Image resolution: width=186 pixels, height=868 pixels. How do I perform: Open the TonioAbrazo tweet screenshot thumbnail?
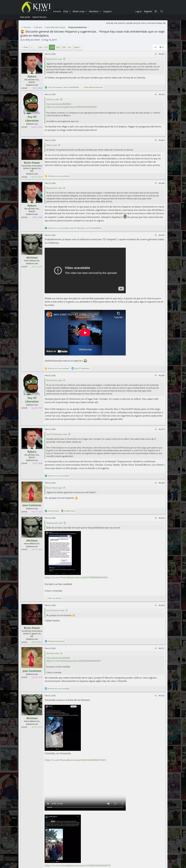[x=63, y=553]
